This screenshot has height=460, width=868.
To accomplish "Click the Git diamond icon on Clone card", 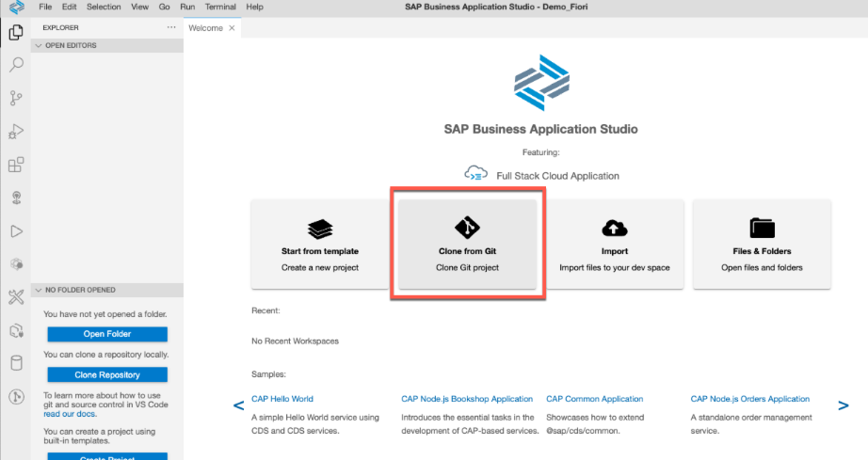I will 467,228.
